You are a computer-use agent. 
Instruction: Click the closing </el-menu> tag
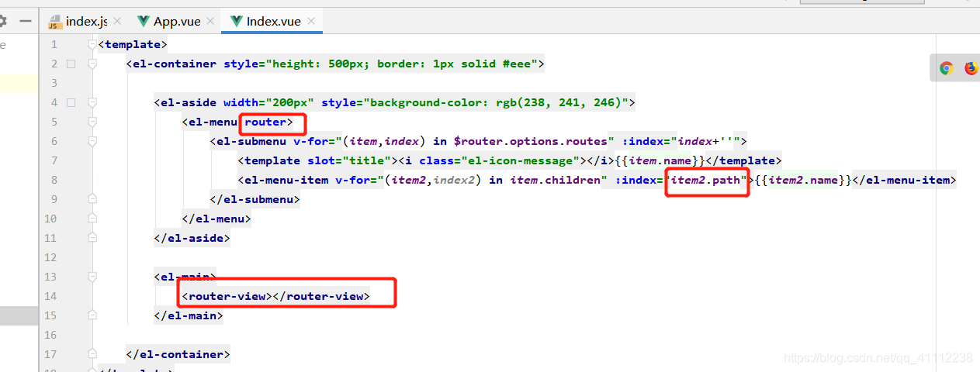point(216,219)
